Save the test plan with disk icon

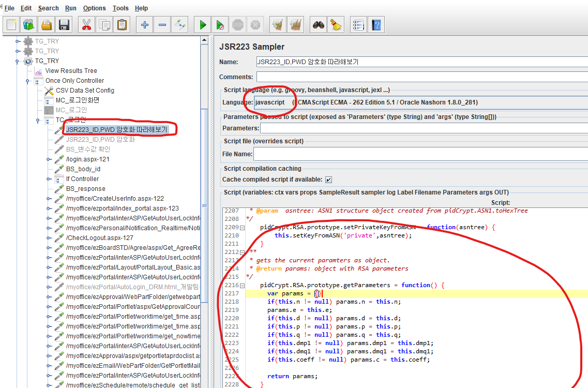point(64,25)
